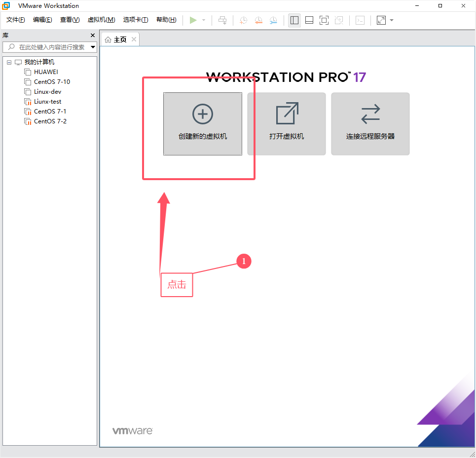Click the CentOS 7-2 VM icon
The image size is (476, 458).
click(x=28, y=121)
